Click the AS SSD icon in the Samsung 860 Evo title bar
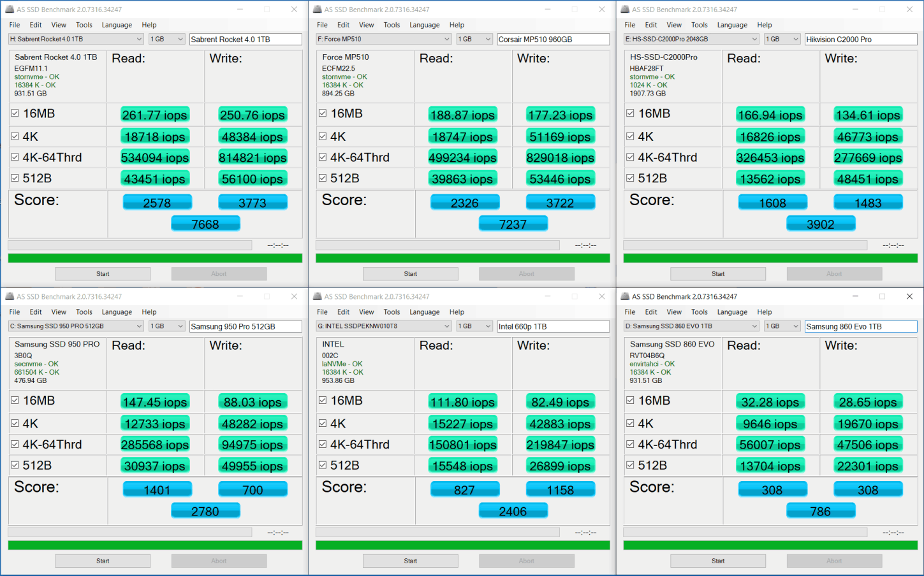Screen dimensions: 924x576 [x=625, y=296]
